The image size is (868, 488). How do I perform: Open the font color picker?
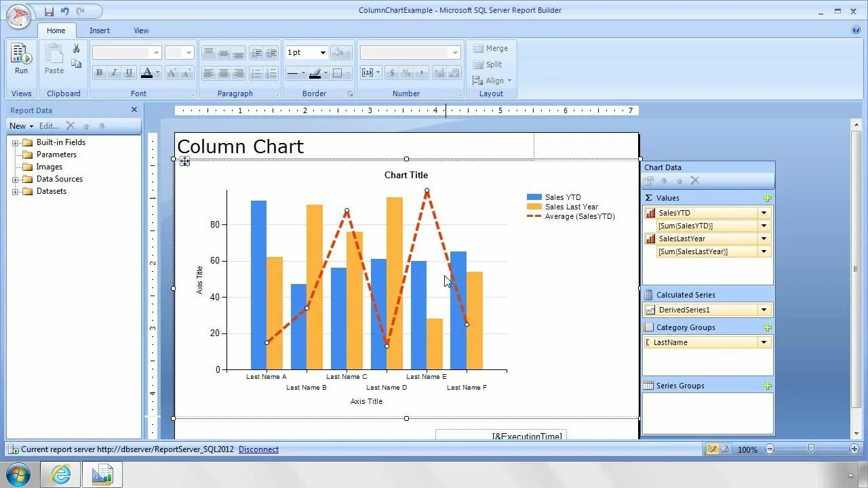tap(151, 73)
